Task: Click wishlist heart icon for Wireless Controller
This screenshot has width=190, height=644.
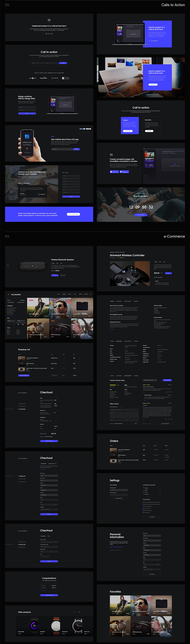Action: pos(154,277)
